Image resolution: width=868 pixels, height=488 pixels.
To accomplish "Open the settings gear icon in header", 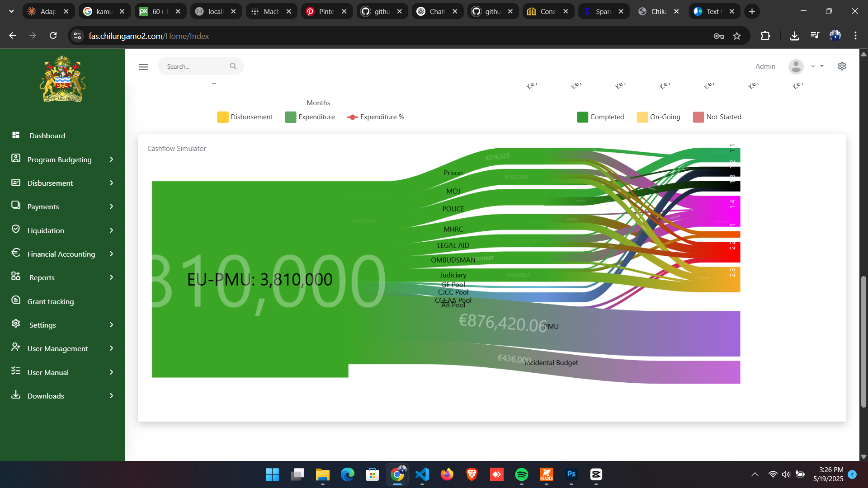I will (842, 66).
